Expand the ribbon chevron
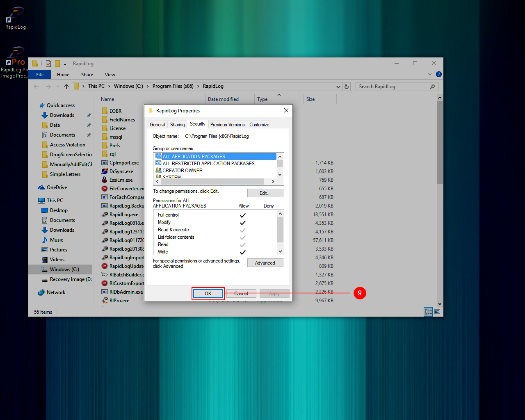This screenshot has width=525, height=420. coord(430,74)
